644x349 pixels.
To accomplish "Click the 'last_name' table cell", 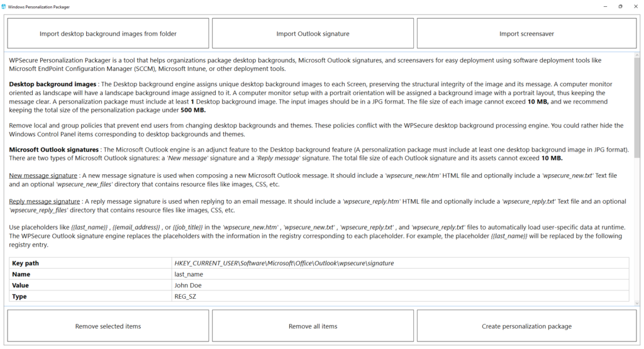I will tap(401, 274).
